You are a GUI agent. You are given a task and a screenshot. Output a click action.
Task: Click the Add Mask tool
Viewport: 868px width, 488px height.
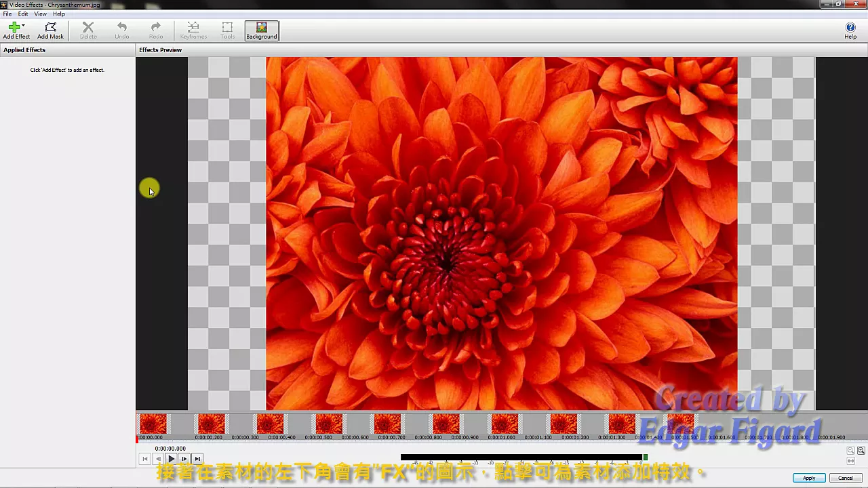[x=50, y=30]
